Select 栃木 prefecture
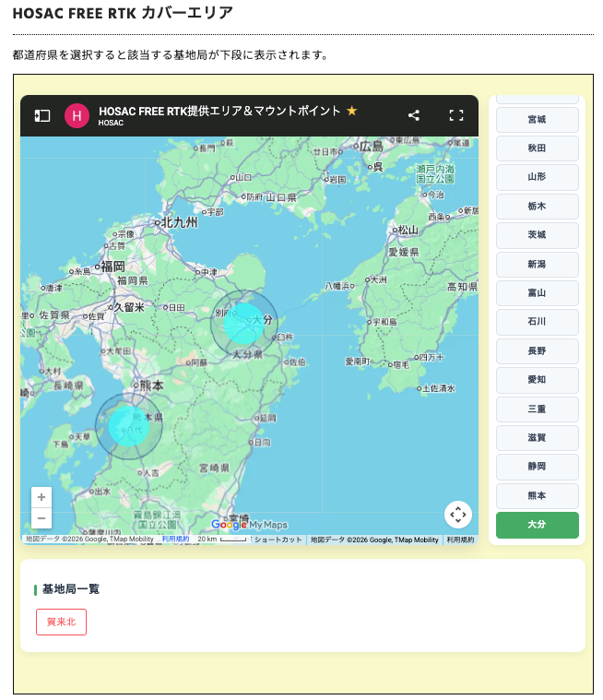This screenshot has width=603, height=700. (538, 207)
